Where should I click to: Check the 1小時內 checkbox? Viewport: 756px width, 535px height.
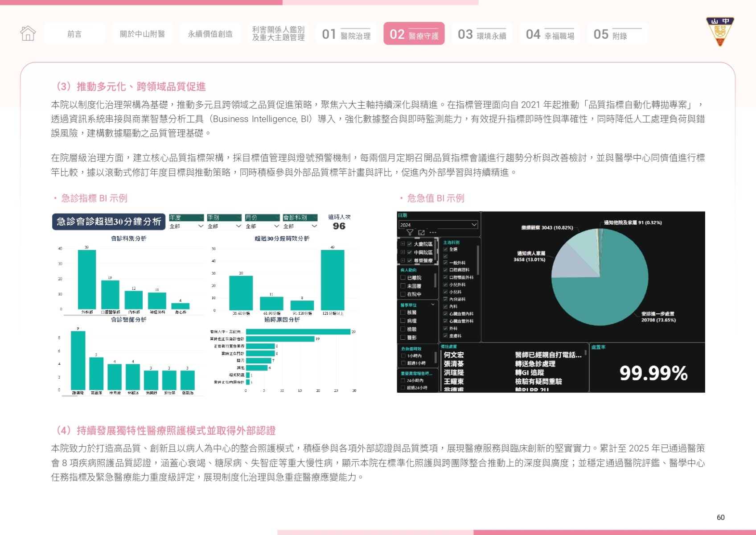pyautogui.click(x=403, y=356)
